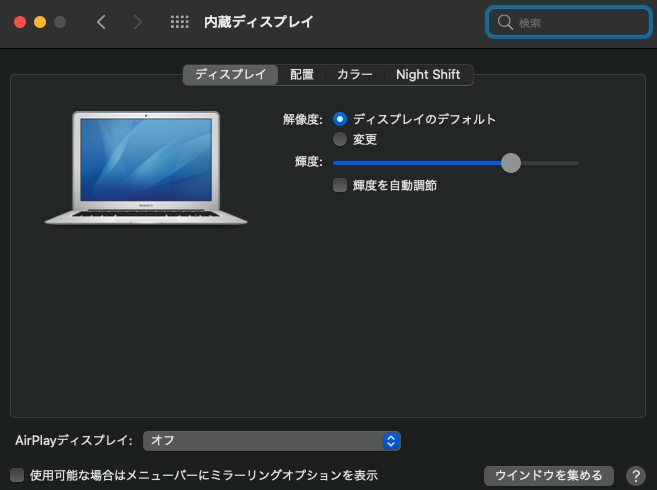Click the MacBook Air display image
Image resolution: width=657 pixels, height=490 pixels.
pos(146,168)
